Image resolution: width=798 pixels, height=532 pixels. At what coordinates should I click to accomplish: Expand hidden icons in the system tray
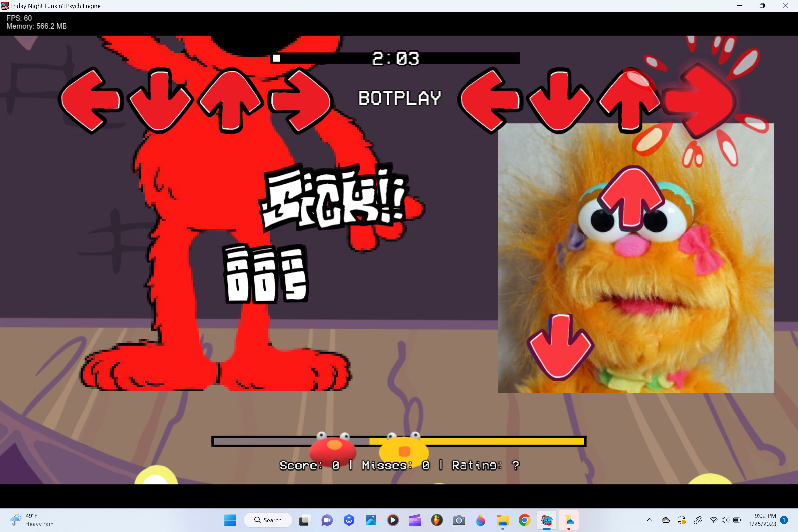click(649, 520)
